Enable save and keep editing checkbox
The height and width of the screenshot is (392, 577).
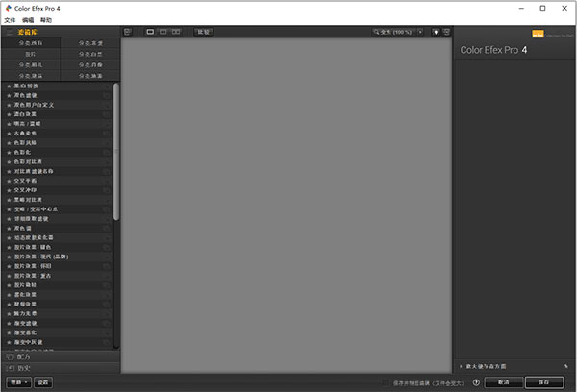tap(385, 382)
